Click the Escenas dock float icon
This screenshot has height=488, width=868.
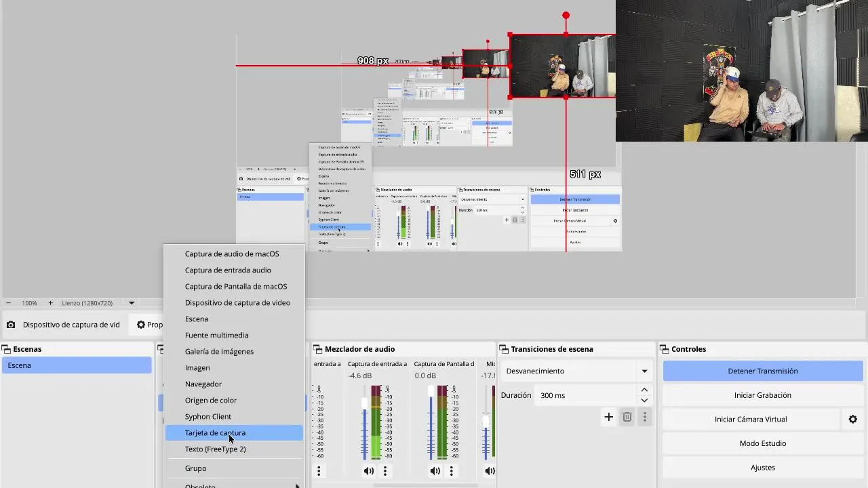[6, 349]
